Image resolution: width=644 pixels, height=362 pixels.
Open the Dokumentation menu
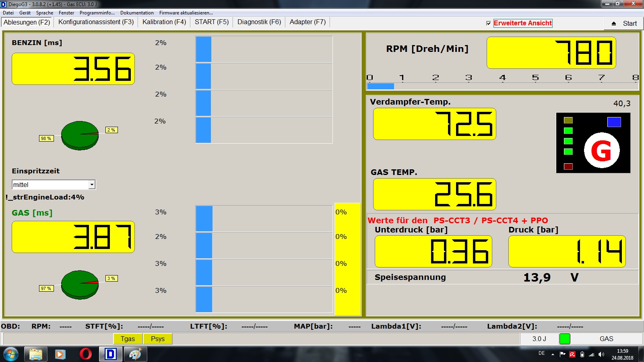pos(137,13)
